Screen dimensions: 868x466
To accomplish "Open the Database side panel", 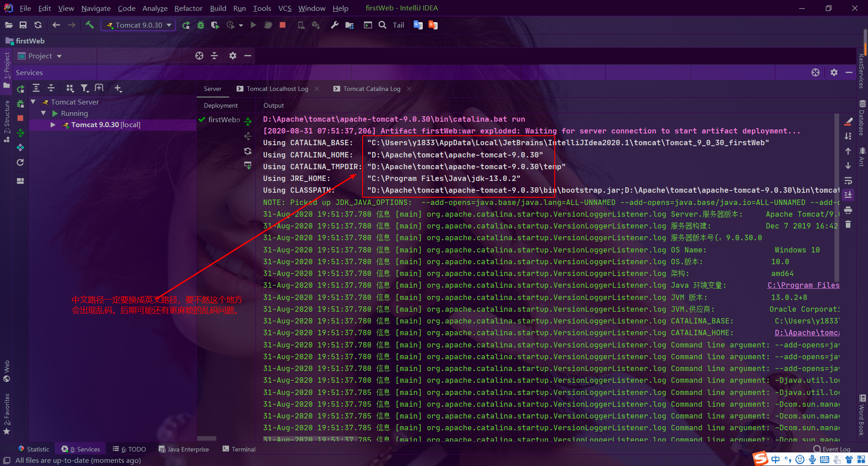I will point(862,118).
